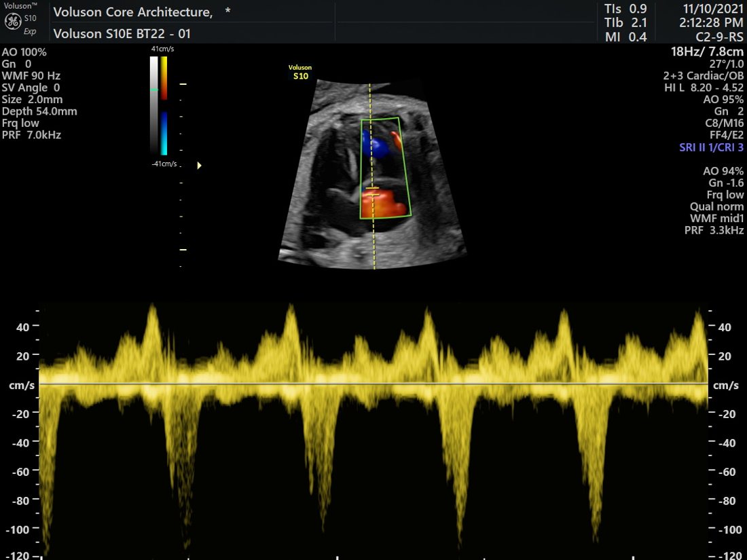
Task: Click the green color Doppler box
Action: (386, 168)
